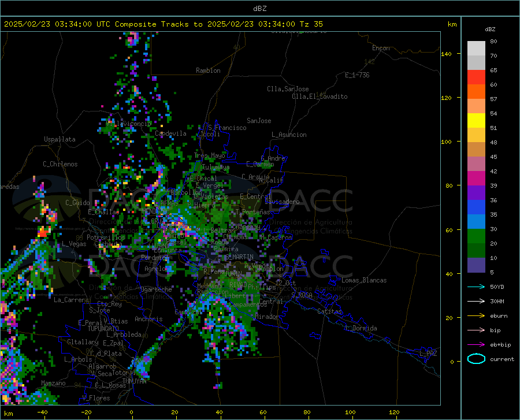Click the 'Tres_Mayo' map label
Viewport: 520px width, 420px height.
210,155
